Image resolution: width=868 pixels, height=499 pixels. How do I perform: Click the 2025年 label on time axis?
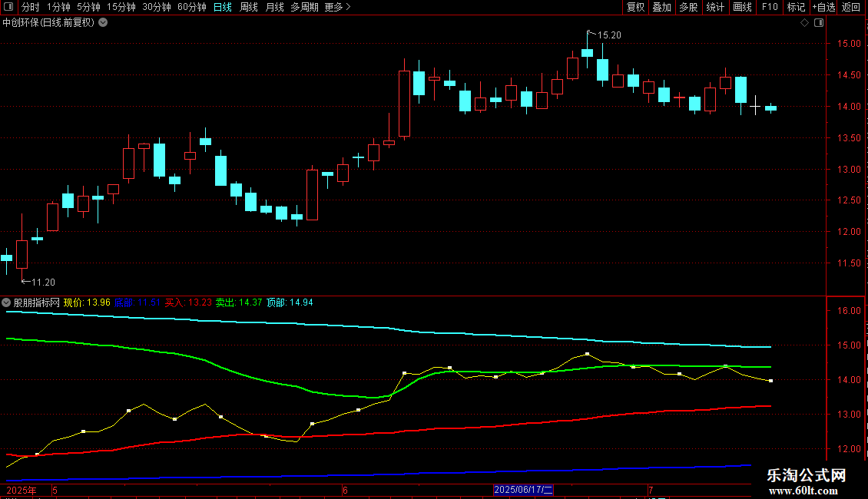(22, 490)
